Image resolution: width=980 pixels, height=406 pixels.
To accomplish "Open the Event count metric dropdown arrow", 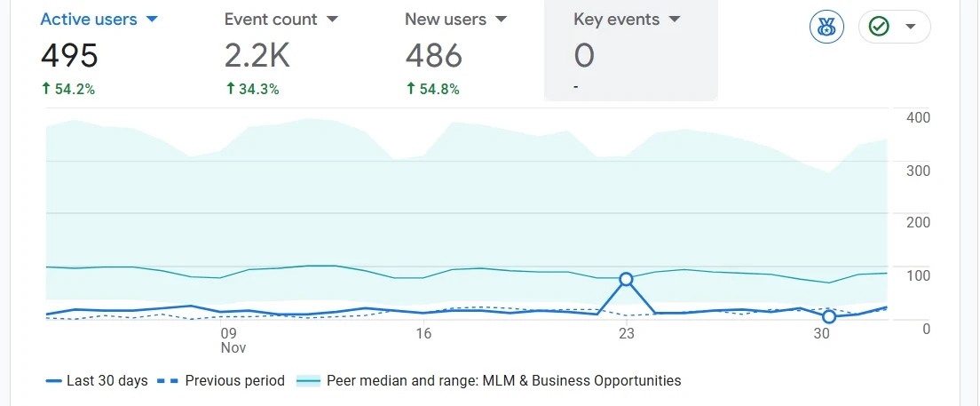I will click(x=332, y=19).
